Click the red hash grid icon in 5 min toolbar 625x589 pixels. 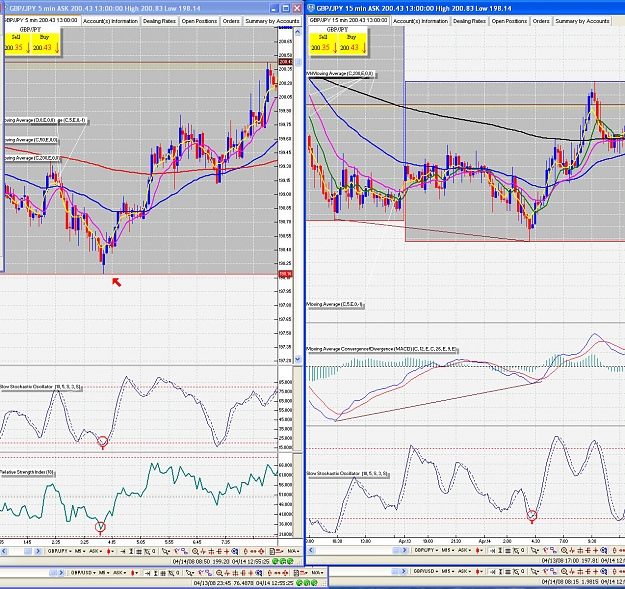tap(211, 551)
